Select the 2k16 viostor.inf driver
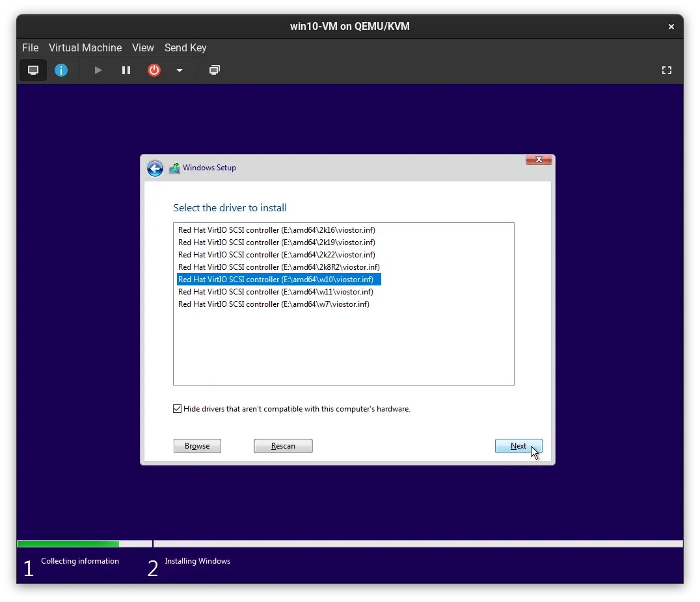 click(x=276, y=230)
